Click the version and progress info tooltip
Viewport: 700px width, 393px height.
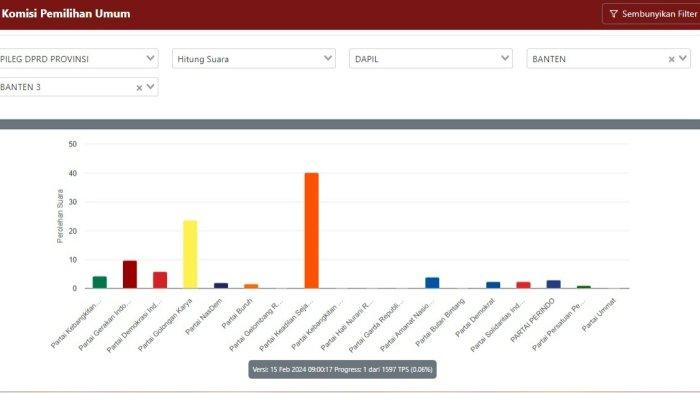(x=342, y=369)
